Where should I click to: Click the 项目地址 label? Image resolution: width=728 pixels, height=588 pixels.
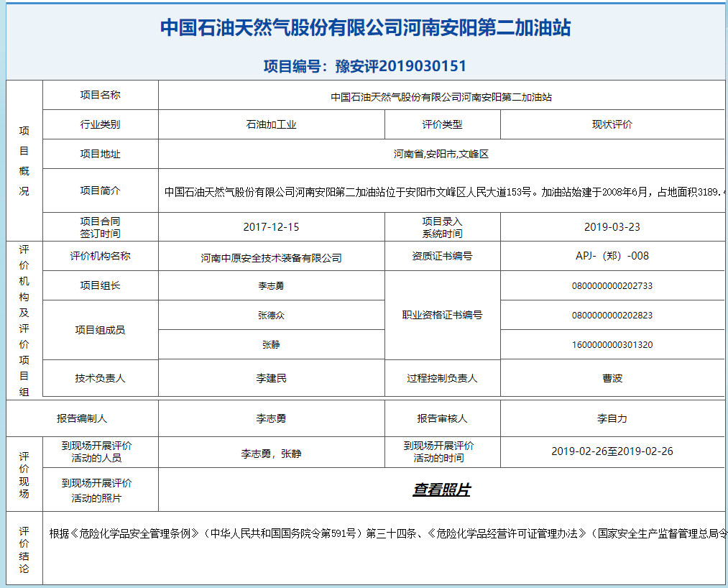tap(101, 154)
